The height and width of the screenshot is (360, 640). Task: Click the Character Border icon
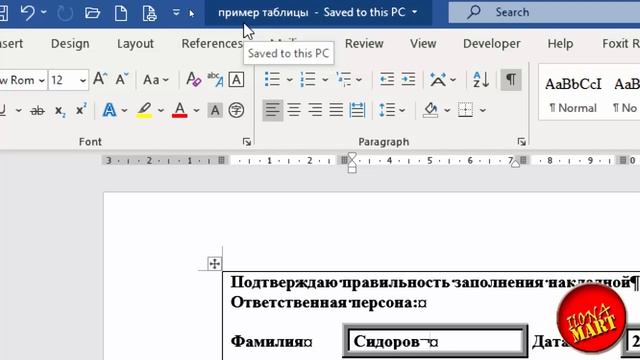[x=236, y=79]
